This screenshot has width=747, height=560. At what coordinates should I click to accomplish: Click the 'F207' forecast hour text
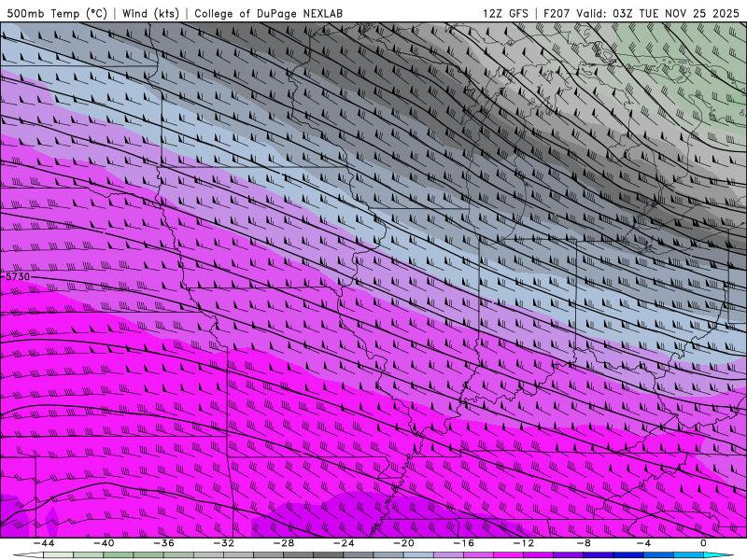tap(557, 13)
